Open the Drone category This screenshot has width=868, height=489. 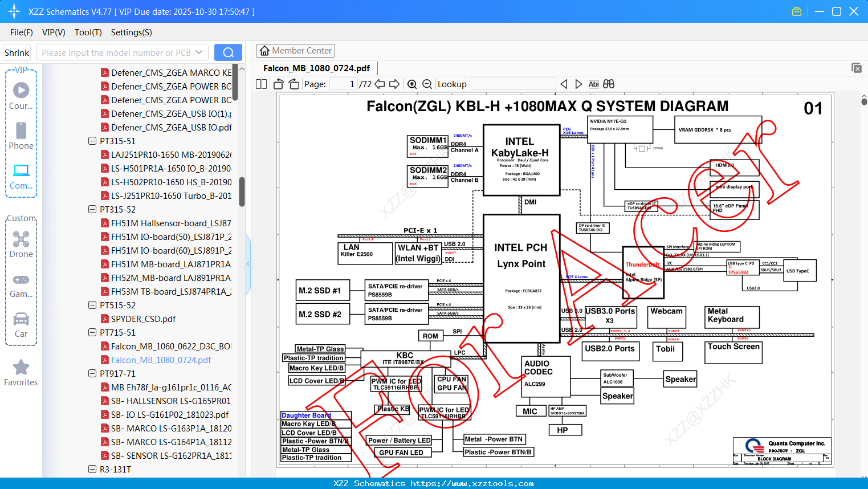(x=21, y=244)
